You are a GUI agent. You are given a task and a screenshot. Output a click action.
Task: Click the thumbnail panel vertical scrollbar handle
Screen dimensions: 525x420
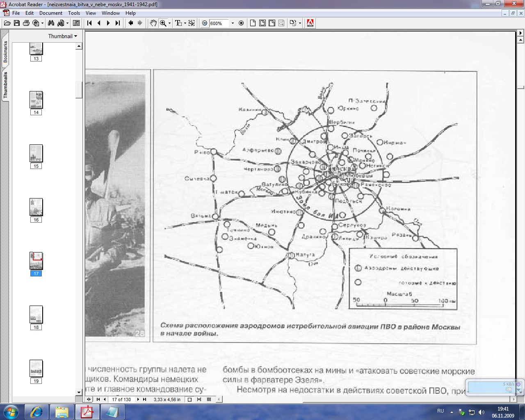(x=79, y=90)
